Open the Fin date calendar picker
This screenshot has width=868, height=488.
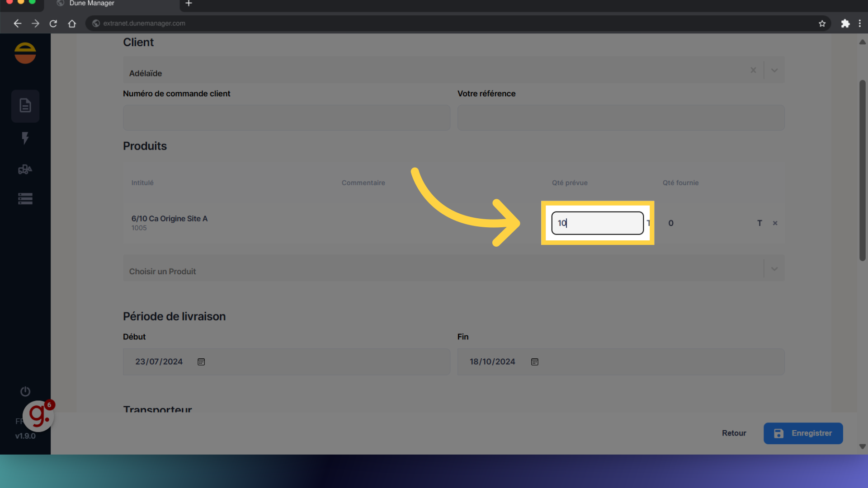pos(535,362)
